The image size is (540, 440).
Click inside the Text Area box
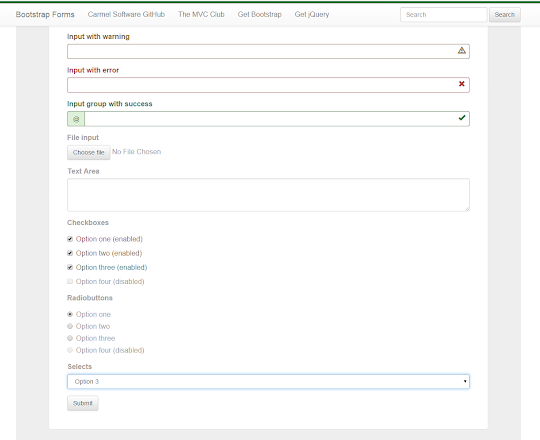pyautogui.click(x=268, y=195)
